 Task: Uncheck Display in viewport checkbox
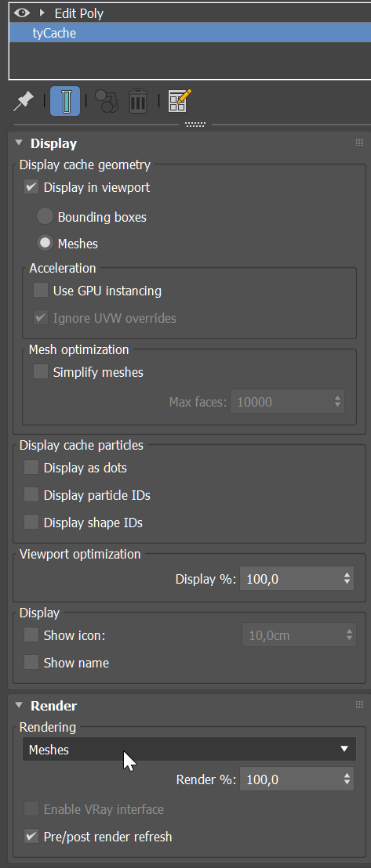31,187
